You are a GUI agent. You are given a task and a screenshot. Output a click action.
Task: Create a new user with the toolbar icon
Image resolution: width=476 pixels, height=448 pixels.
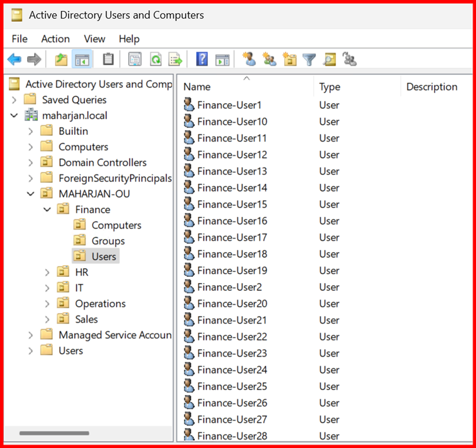pyautogui.click(x=249, y=59)
